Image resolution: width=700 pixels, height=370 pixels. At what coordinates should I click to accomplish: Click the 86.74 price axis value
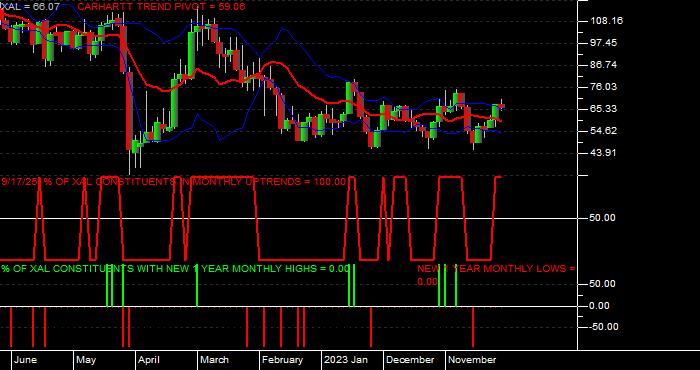(x=603, y=65)
